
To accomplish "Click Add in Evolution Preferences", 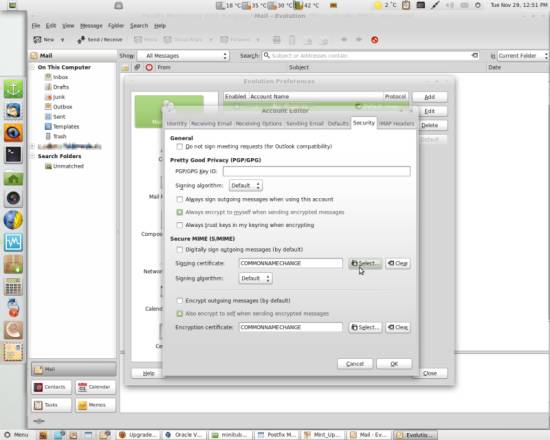I will [x=430, y=97].
